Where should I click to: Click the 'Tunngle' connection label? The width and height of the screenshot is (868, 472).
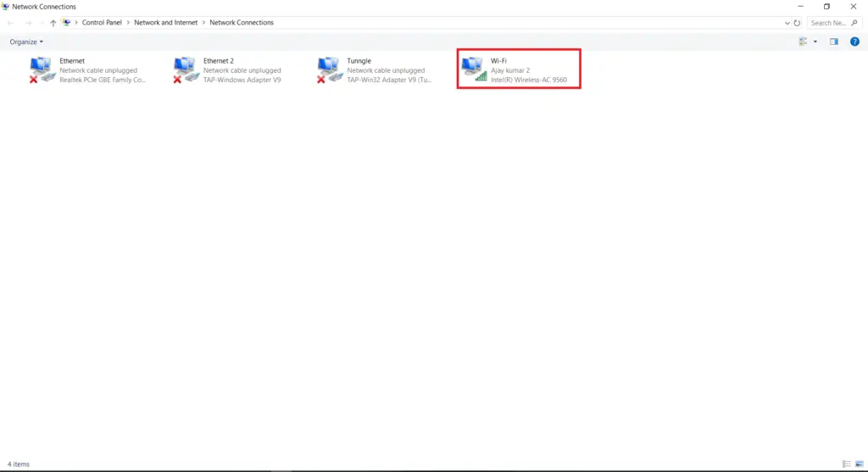point(359,61)
